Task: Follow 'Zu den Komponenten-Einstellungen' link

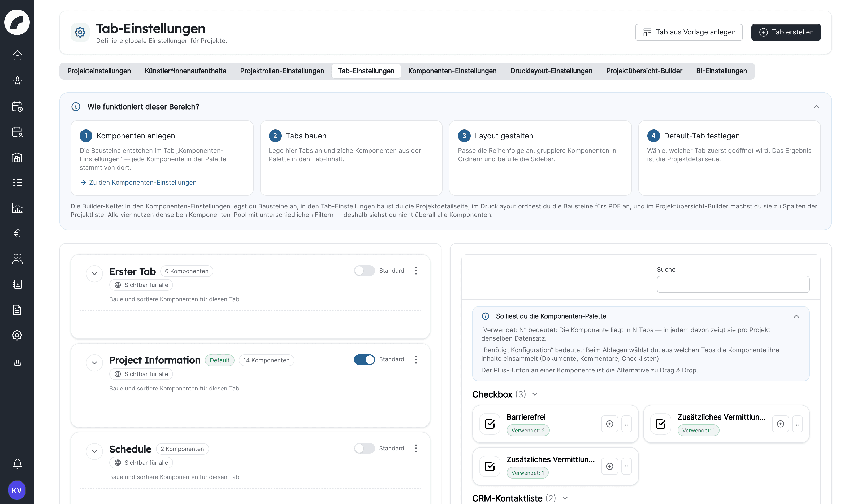Action: (138, 183)
